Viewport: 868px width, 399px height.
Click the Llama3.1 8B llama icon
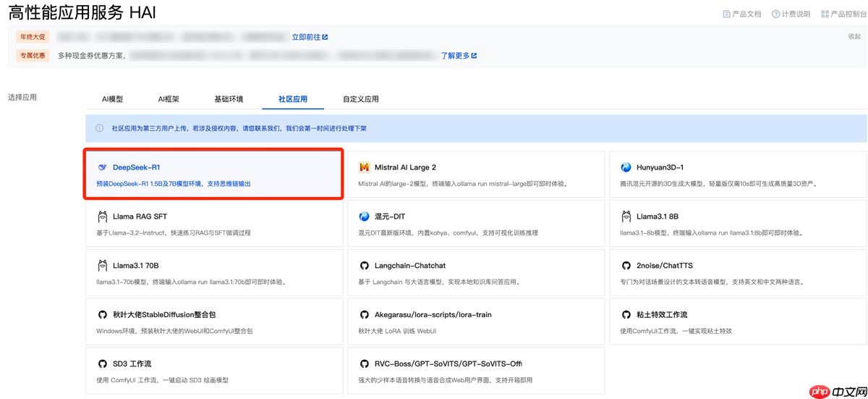pyautogui.click(x=626, y=217)
